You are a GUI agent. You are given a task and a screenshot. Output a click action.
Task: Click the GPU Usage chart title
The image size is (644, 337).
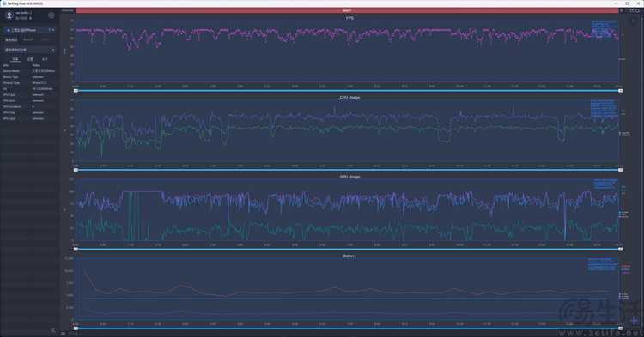(x=349, y=177)
